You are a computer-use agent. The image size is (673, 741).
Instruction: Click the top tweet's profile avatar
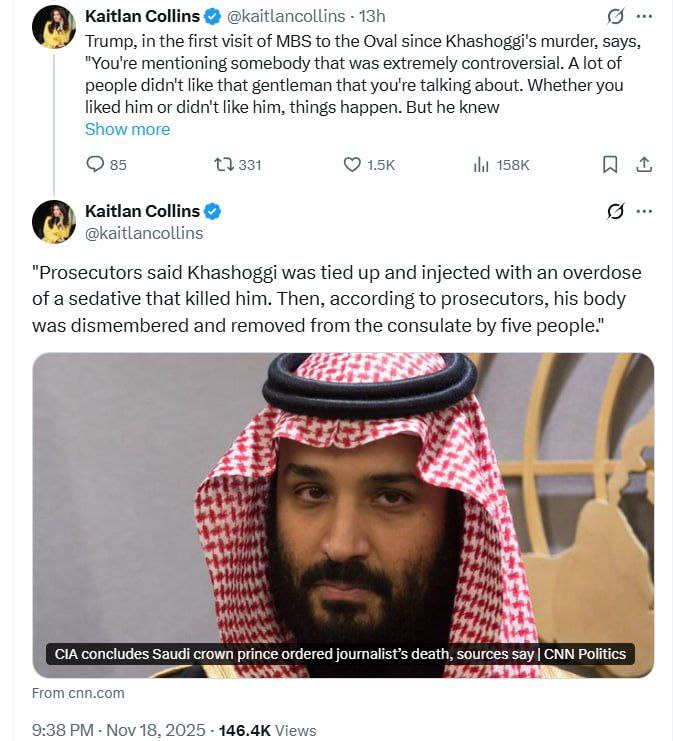coord(53,27)
